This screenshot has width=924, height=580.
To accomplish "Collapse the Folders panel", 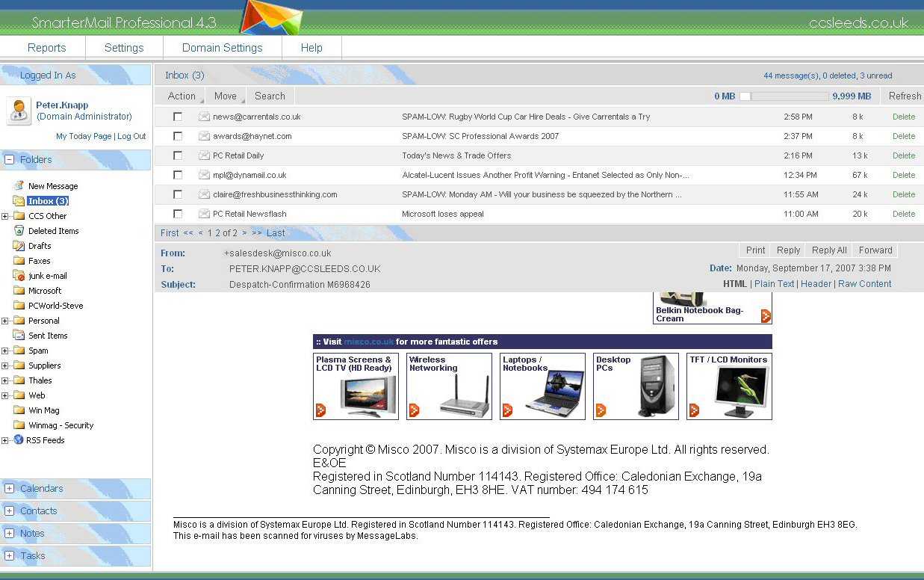I will tap(9, 159).
